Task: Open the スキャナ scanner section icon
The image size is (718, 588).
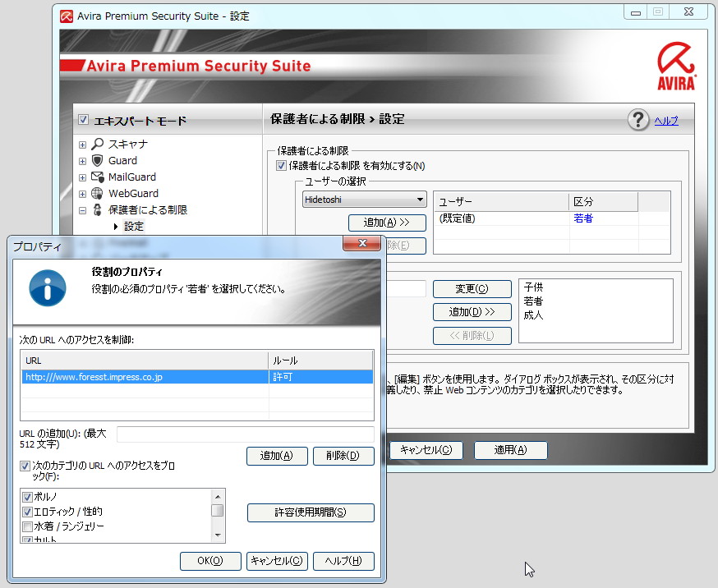Action: click(x=98, y=144)
